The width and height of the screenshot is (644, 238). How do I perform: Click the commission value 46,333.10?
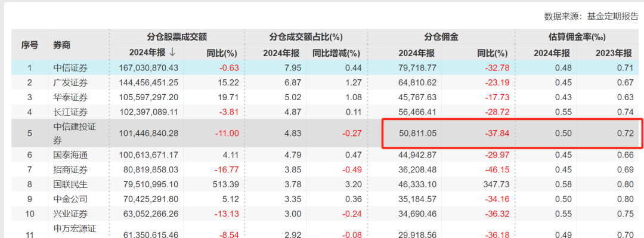[x=417, y=184]
